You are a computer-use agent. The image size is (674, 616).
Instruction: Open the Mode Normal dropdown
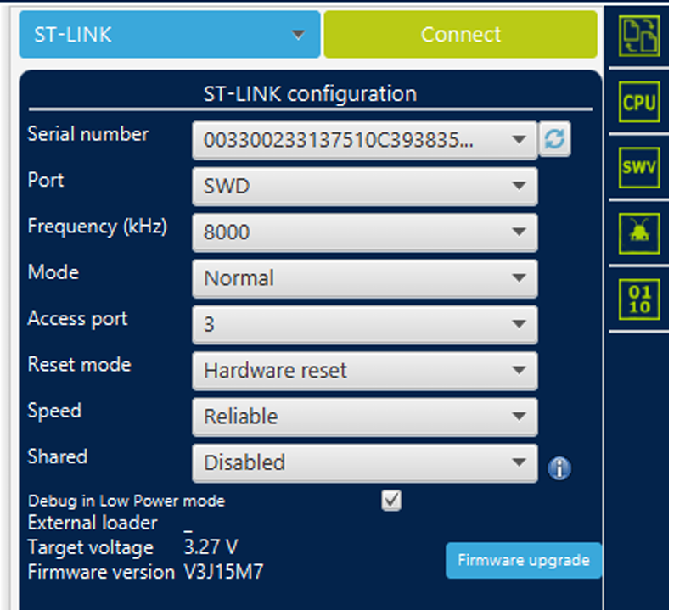pyautogui.click(x=365, y=278)
